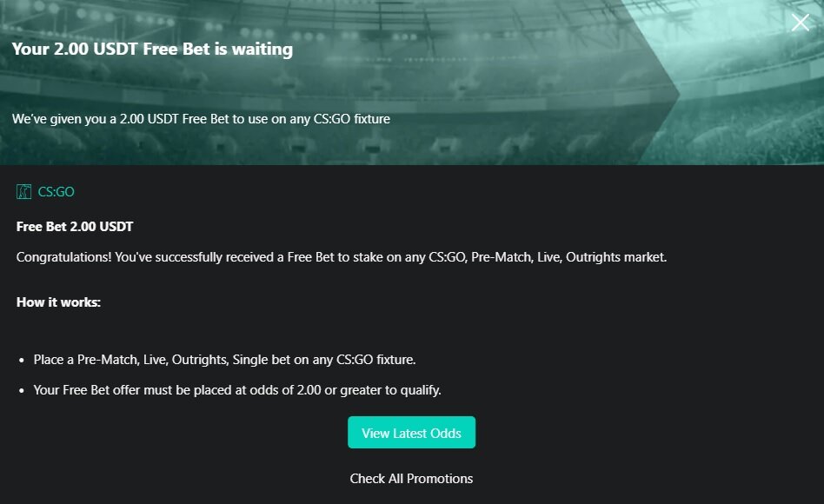Select the banner subtitle about any CS:GO fixture
Image resolution: width=824 pixels, height=504 pixels.
201,118
